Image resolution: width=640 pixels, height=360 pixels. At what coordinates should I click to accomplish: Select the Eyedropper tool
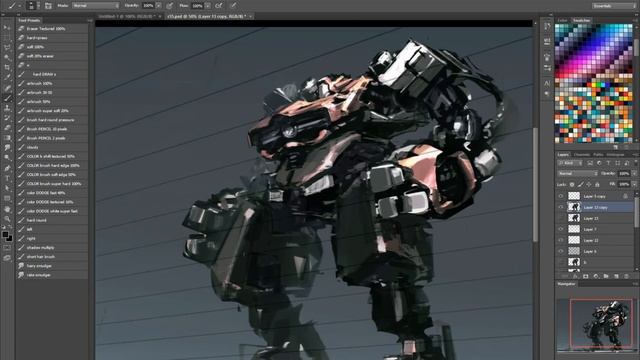point(7,77)
